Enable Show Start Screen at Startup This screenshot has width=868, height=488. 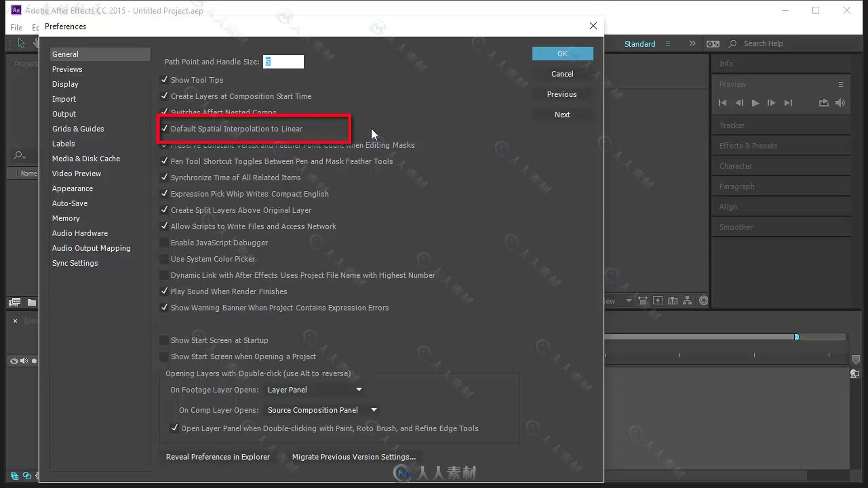(x=164, y=340)
